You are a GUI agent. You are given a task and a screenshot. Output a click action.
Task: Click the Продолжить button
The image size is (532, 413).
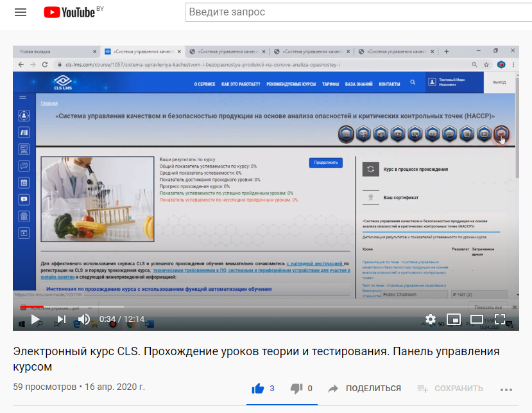[x=326, y=163]
